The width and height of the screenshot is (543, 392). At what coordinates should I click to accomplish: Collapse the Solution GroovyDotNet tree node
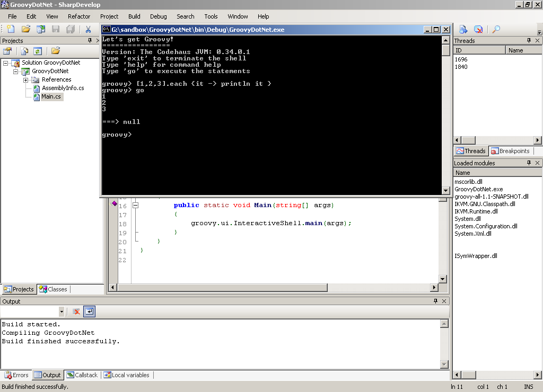pyautogui.click(x=5, y=63)
